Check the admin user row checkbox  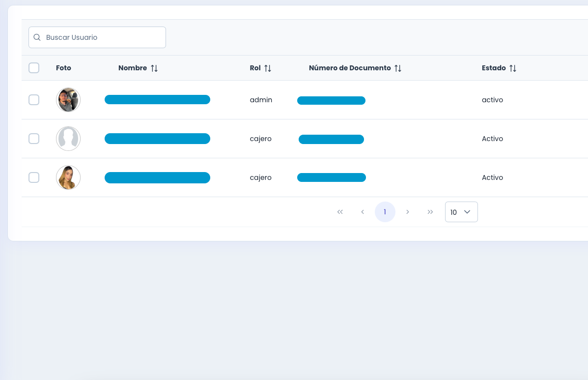tap(34, 100)
